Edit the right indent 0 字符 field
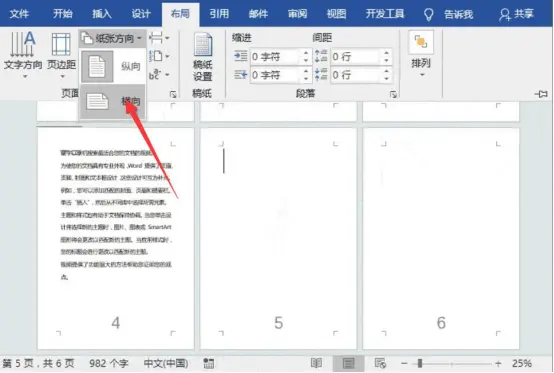Viewport: 554px width, 373px height. (x=276, y=75)
